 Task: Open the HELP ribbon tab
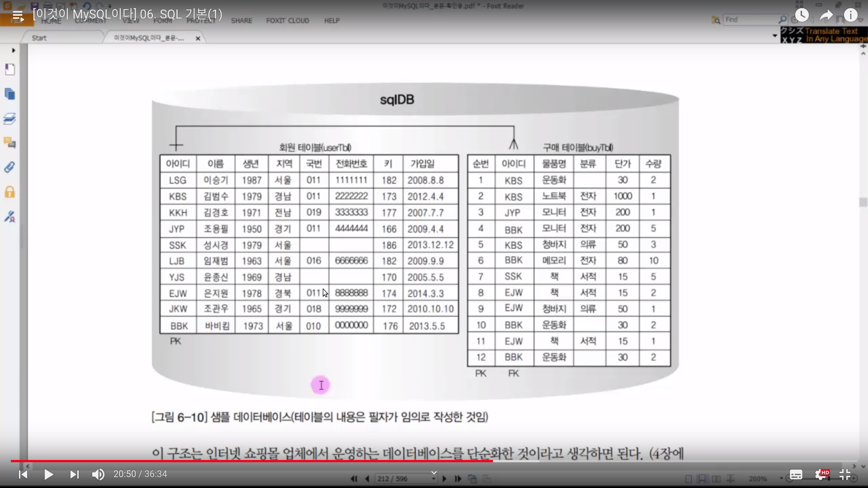332,21
